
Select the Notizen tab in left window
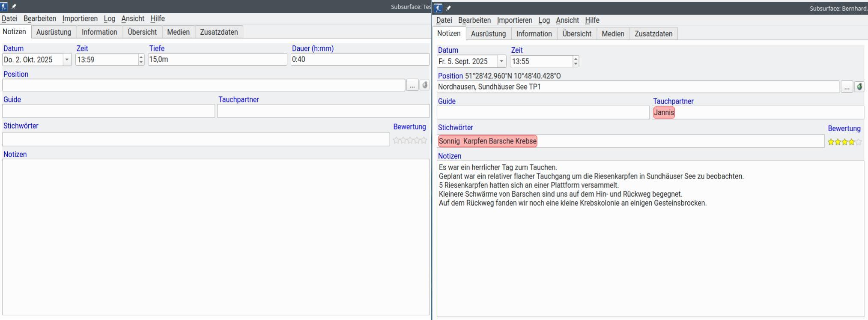15,32
